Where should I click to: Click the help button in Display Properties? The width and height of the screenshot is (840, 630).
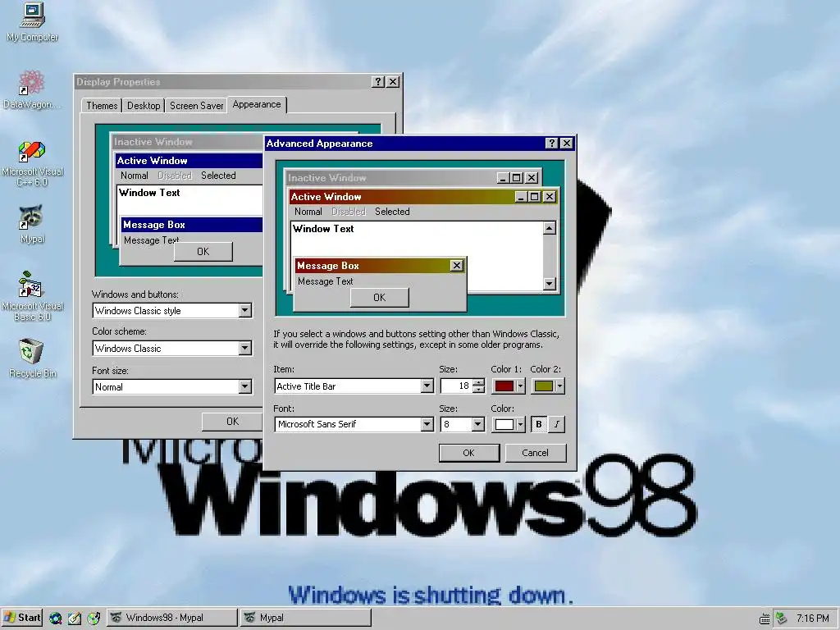(377, 81)
